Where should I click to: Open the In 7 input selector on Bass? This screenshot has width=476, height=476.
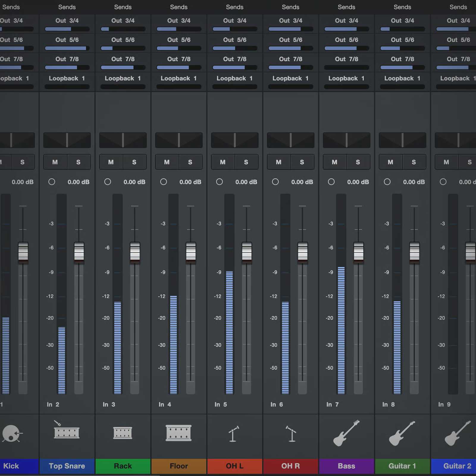click(333, 404)
